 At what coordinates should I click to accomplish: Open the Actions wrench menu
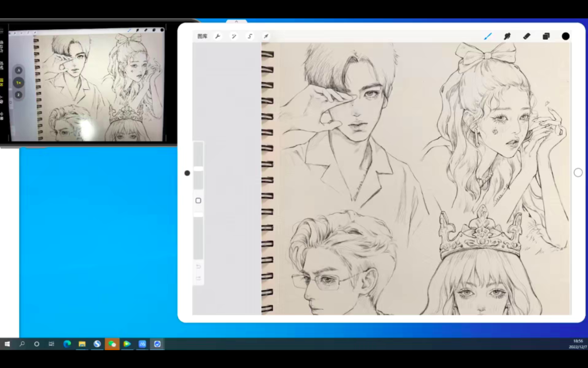click(217, 36)
